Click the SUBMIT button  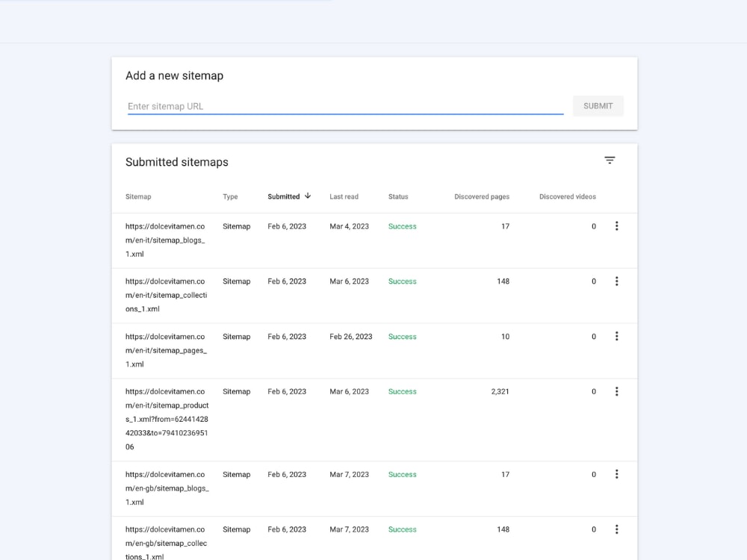point(598,106)
